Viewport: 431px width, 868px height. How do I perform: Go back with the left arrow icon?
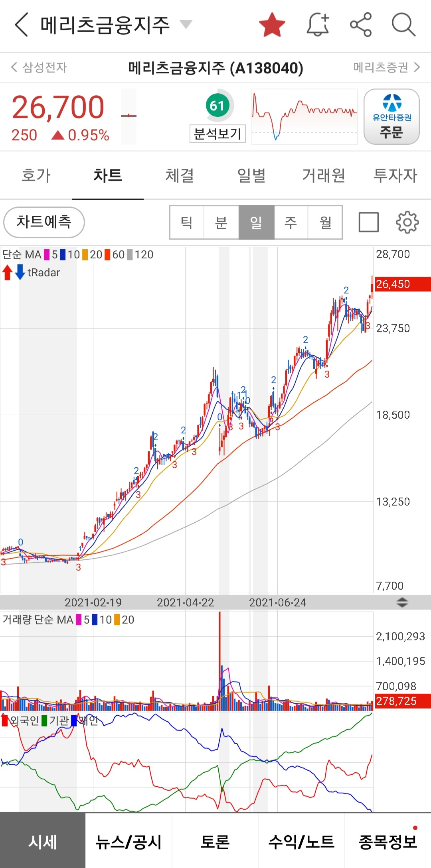[22, 25]
